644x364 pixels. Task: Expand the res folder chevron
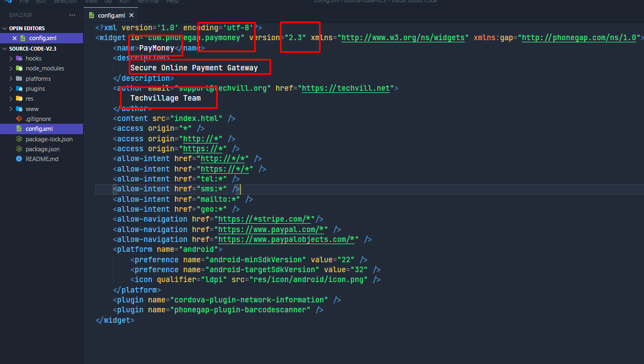(x=11, y=98)
